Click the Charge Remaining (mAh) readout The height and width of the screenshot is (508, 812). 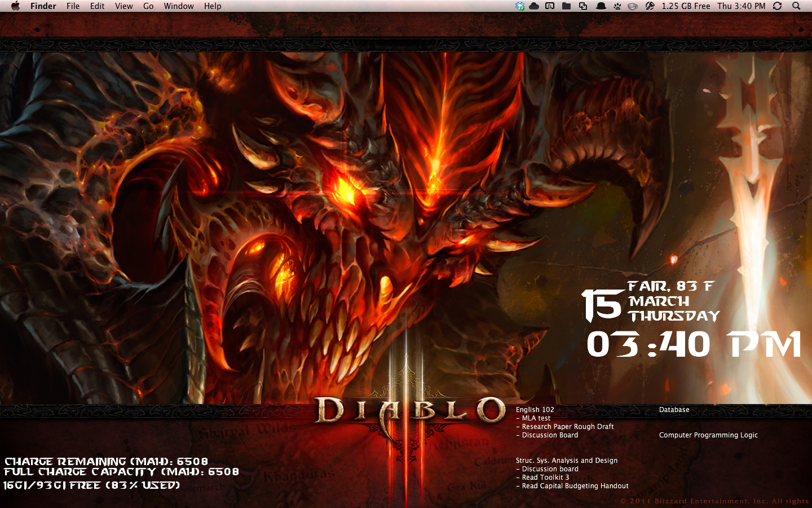point(106,462)
